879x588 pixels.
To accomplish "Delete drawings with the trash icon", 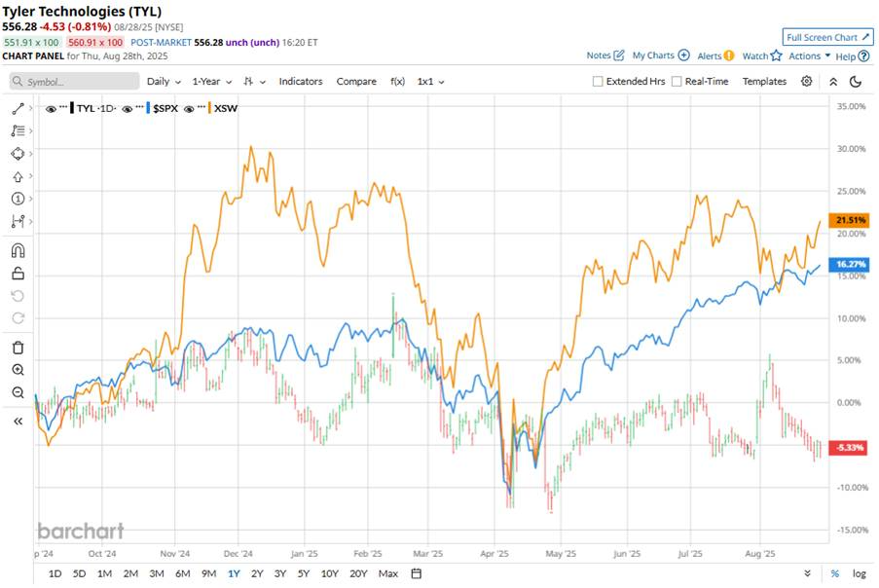I will (x=18, y=348).
